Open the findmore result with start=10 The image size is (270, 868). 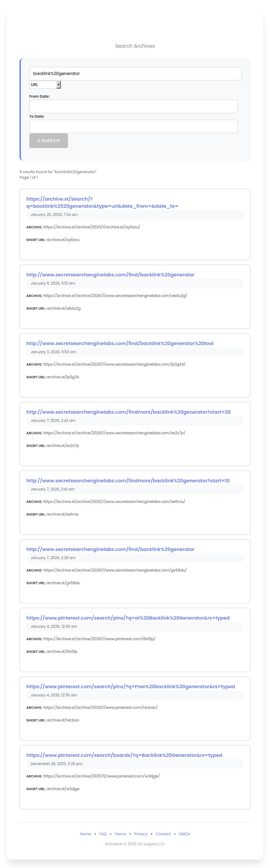tap(128, 481)
